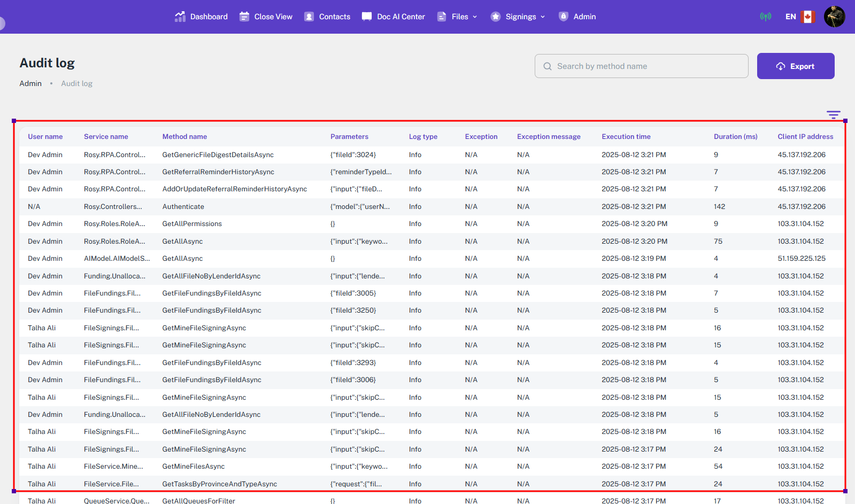Click the Admin lock icon
855x504 pixels.
pyautogui.click(x=564, y=17)
